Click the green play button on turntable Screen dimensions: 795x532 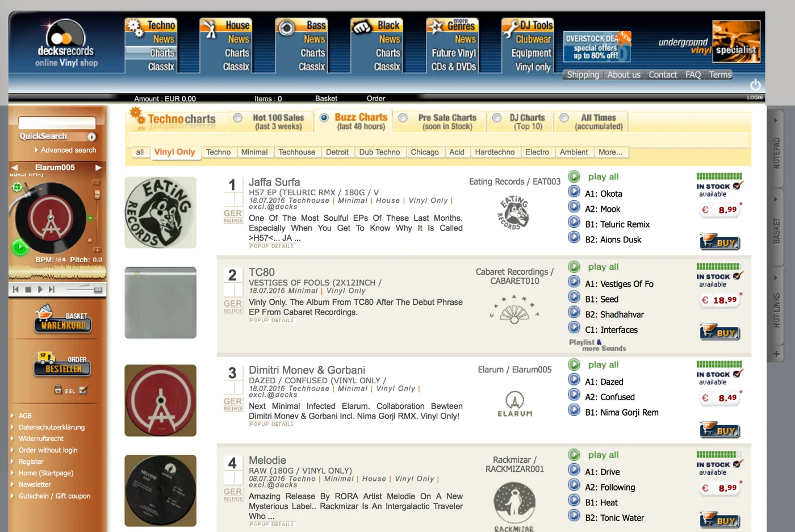tap(20, 247)
